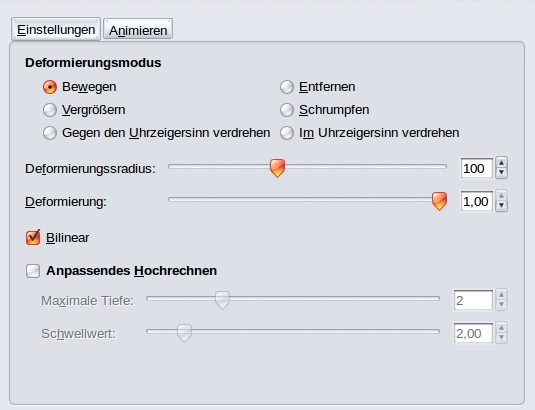This screenshot has width=535, height=410.
Task: Click the Maximale Tiefe slider handle
Action: (222, 300)
